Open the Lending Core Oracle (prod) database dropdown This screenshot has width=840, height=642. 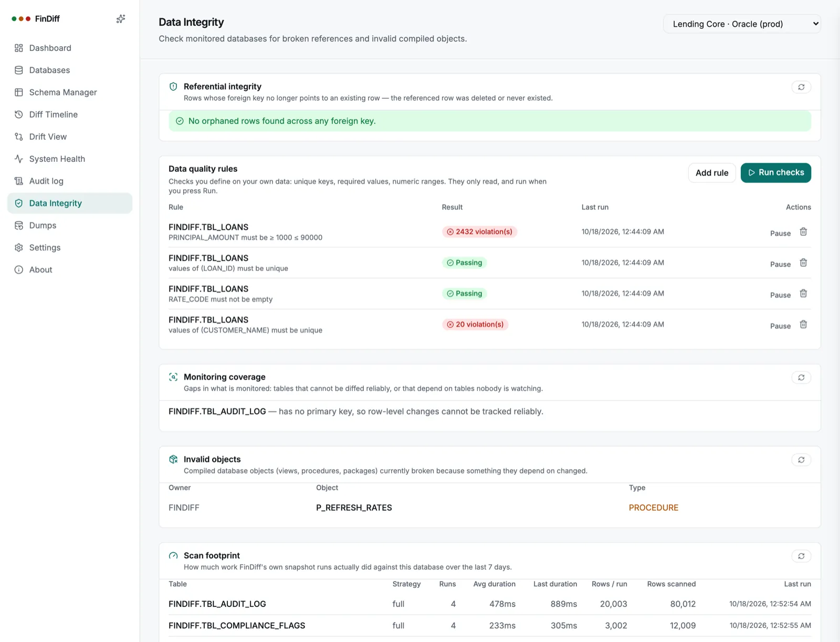click(x=742, y=24)
